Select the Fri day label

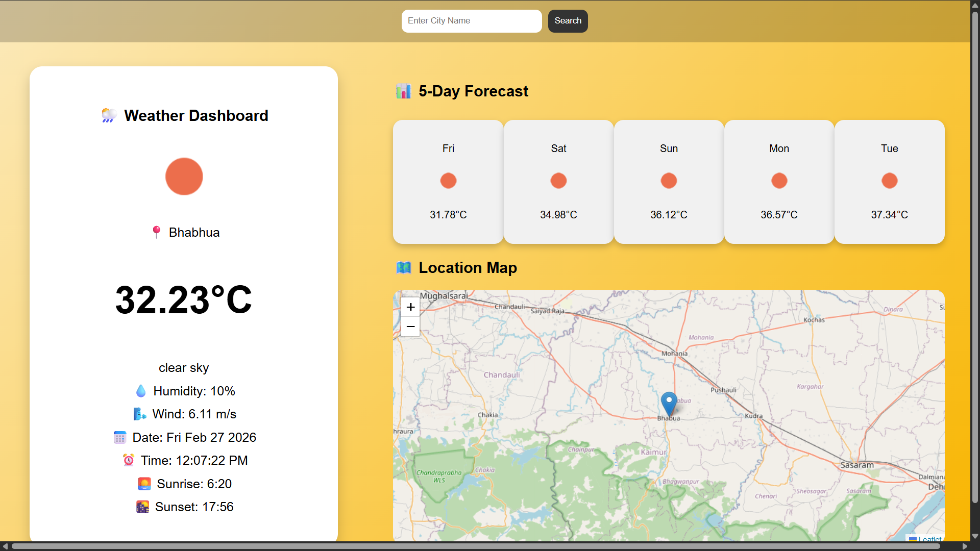pos(448,148)
